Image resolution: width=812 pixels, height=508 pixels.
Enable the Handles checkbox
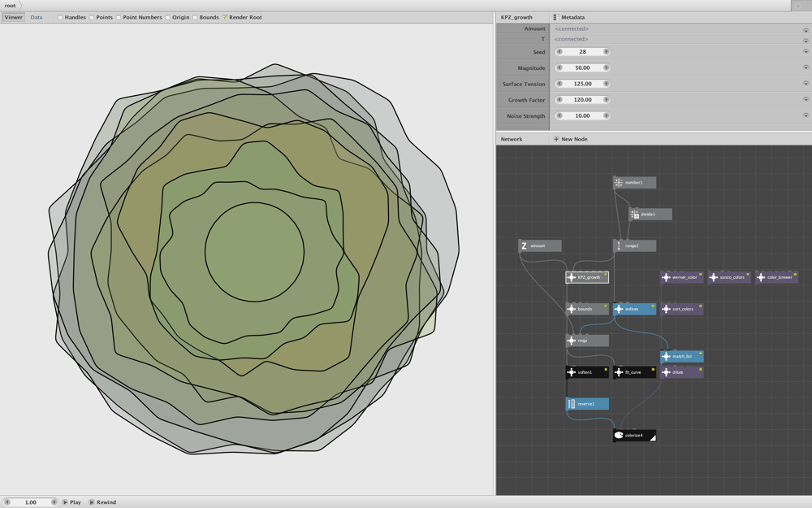[x=60, y=18]
